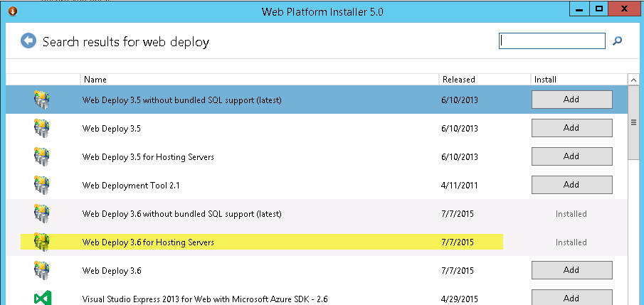The height and width of the screenshot is (305, 644).
Task: Select icon for Web Deploy 3.5 without bundled SQL
Action: click(x=41, y=100)
